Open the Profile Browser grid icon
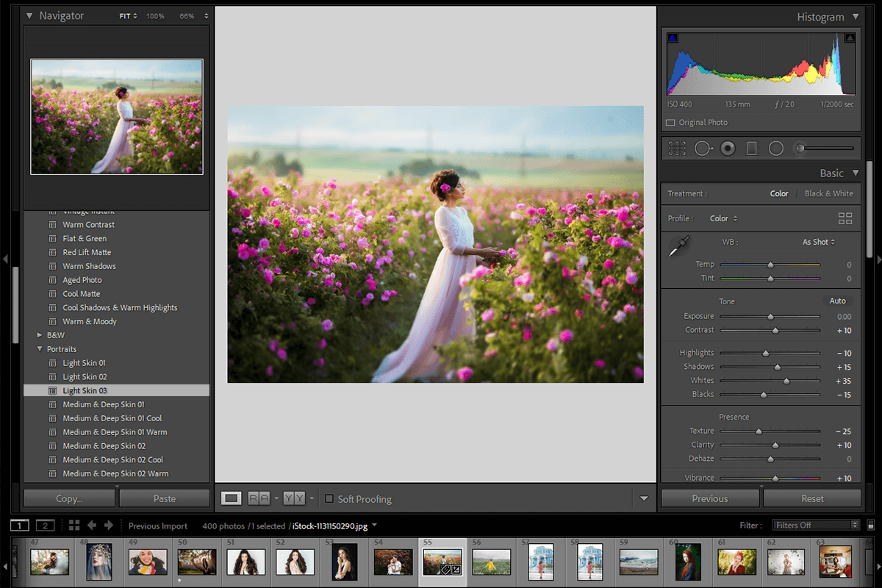 (x=845, y=218)
